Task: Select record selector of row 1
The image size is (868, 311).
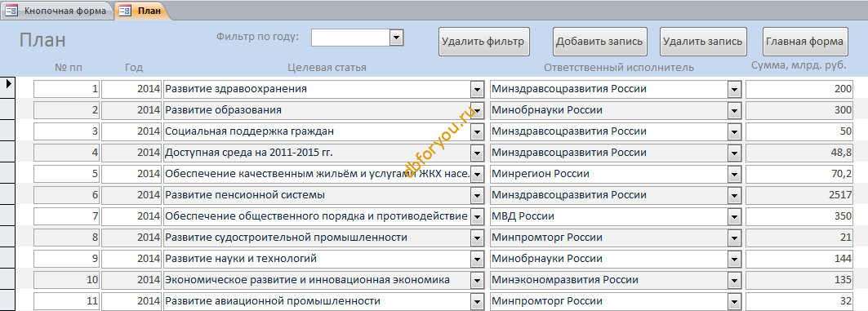Action: 7,88
